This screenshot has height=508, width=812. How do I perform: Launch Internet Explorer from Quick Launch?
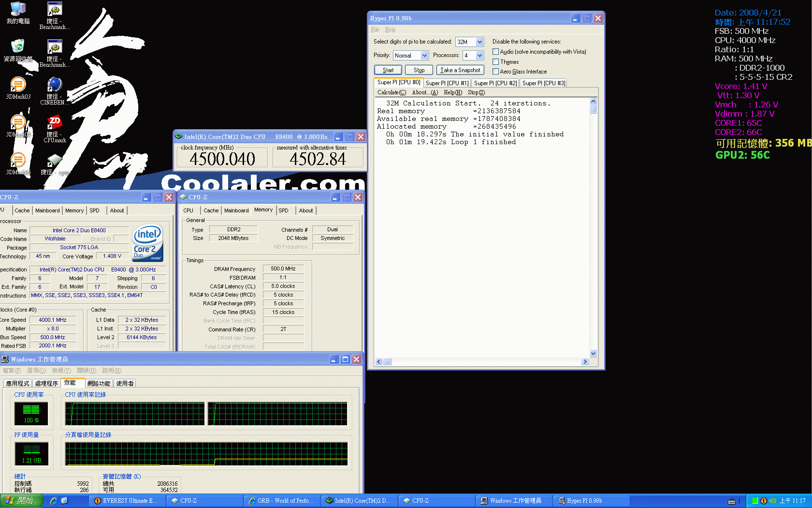pos(54,501)
